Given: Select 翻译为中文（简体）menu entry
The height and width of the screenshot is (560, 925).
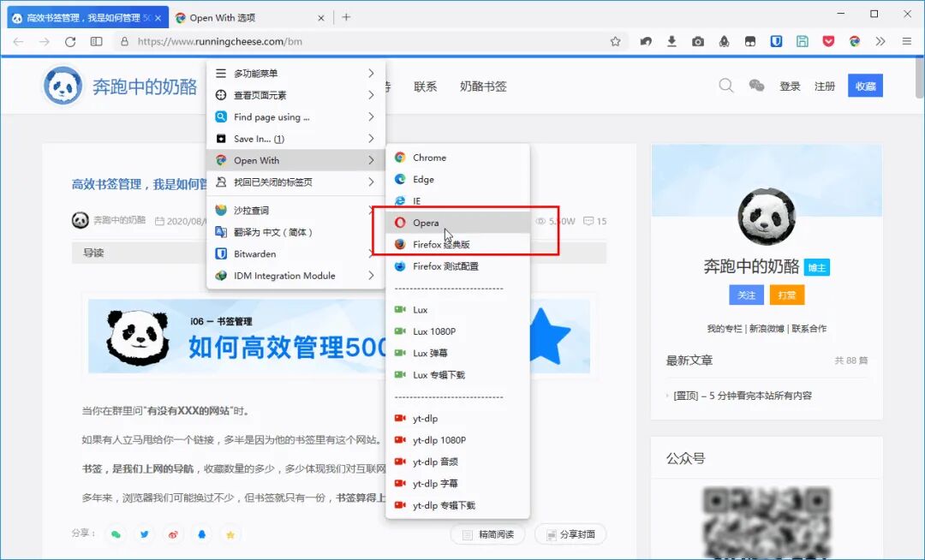Looking at the screenshot, I should tap(295, 232).
